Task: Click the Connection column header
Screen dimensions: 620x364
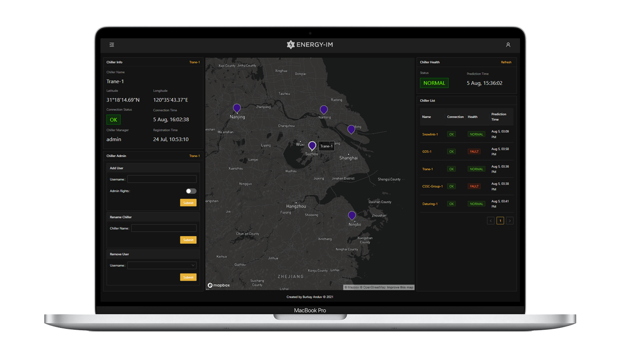Action: coord(455,117)
